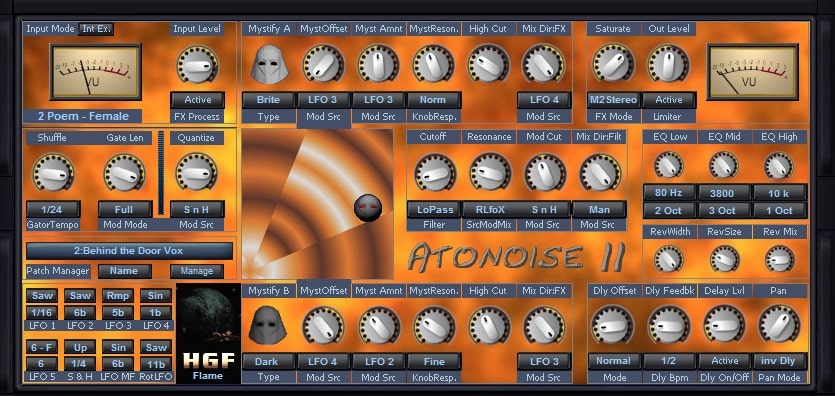Viewport: 835px width, 396px height.
Task: Click the Input Level knob
Action: coord(197,64)
